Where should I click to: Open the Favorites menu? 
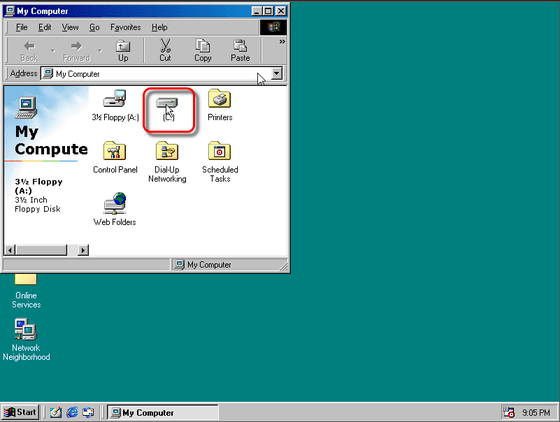[x=125, y=27]
